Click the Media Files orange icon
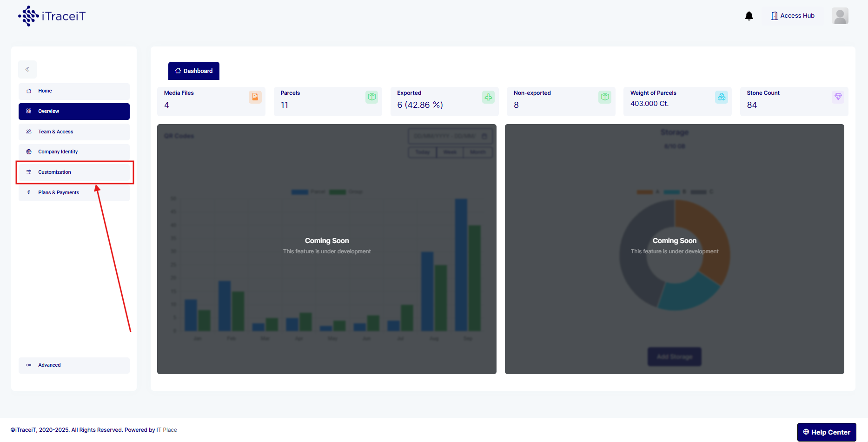 255,97
